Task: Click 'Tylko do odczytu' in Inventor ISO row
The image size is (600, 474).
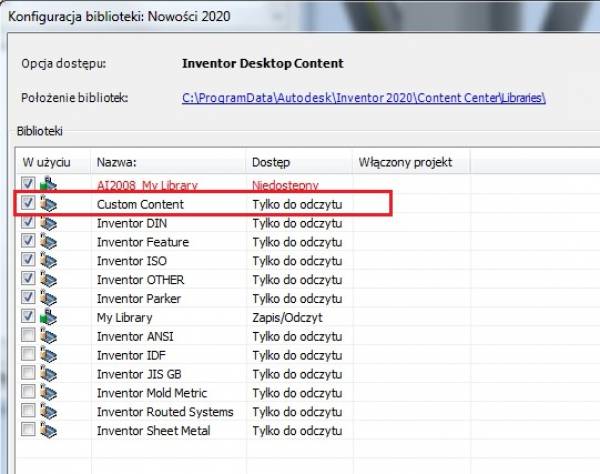Action: point(297,261)
